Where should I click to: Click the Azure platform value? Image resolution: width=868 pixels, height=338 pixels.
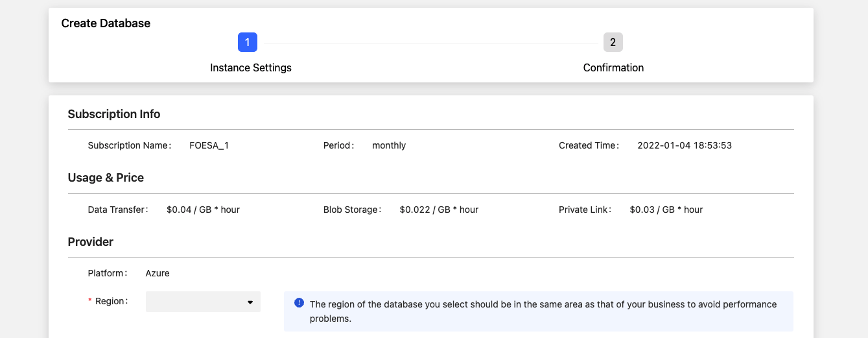158,273
